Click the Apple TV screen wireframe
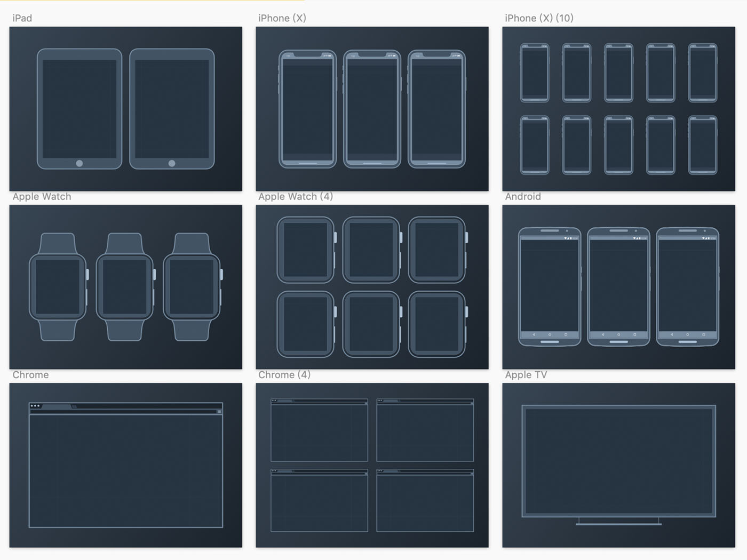Viewport: 747px width, 560px height. [x=618, y=461]
